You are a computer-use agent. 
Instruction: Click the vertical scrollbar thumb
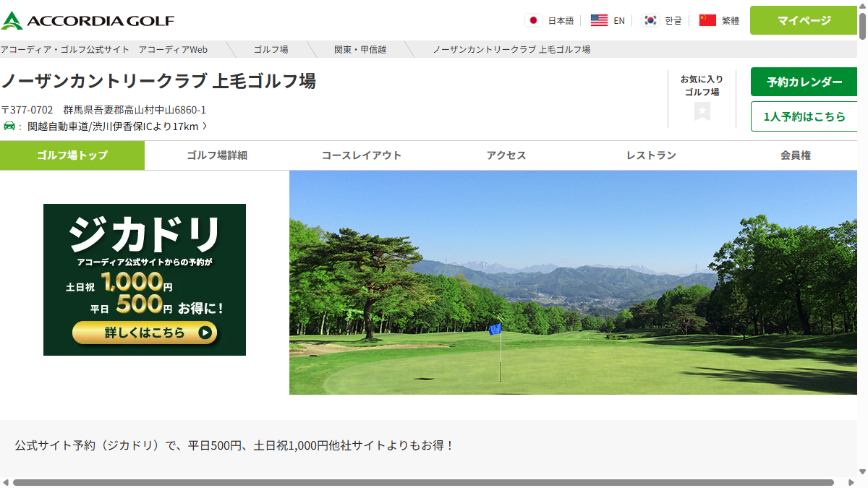tap(863, 25)
